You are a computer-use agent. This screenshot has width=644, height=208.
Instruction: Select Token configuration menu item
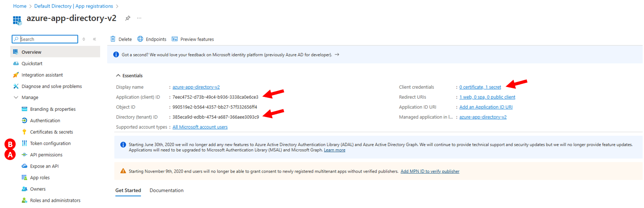[50, 143]
